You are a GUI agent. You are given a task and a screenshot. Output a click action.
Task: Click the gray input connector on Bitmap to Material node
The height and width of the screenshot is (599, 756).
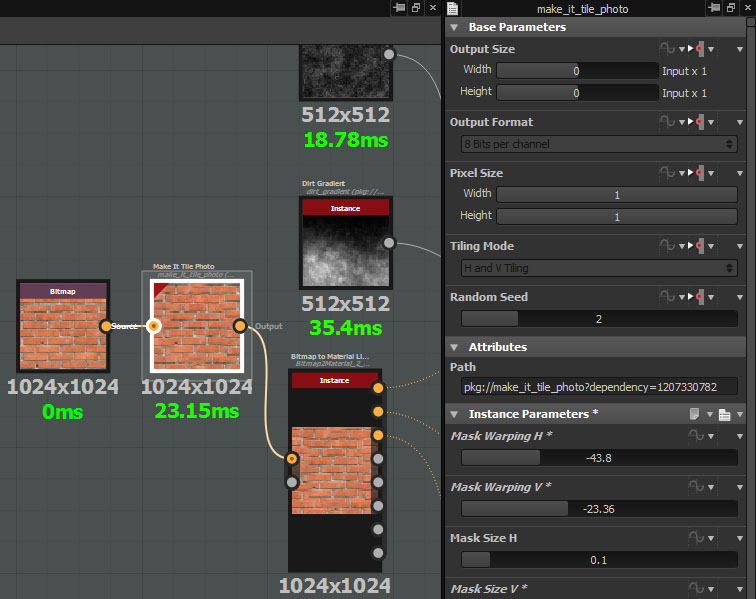[292, 482]
